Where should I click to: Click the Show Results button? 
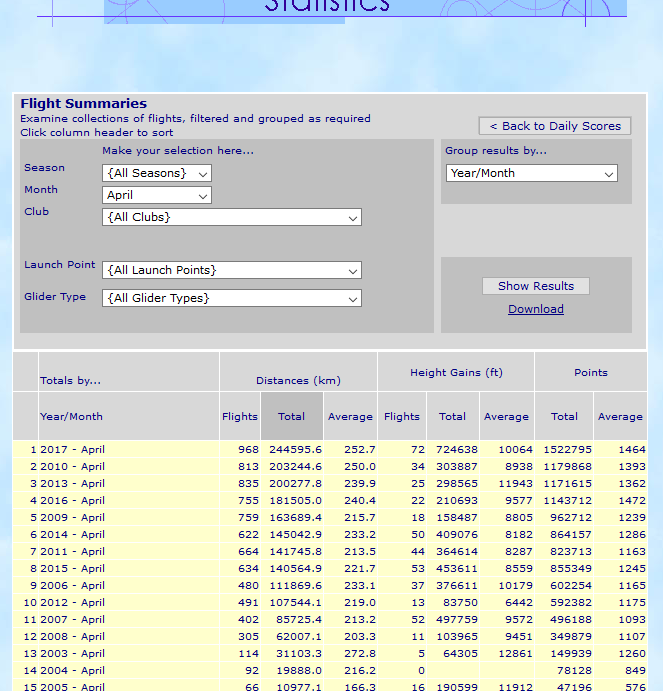point(536,286)
